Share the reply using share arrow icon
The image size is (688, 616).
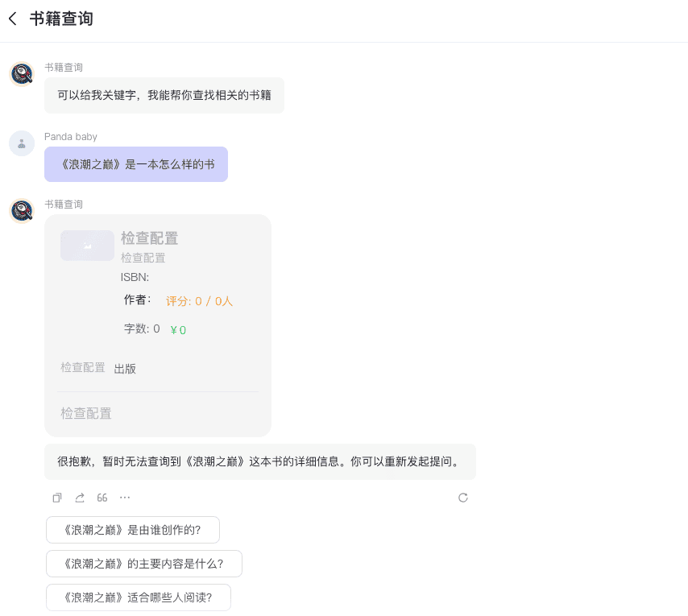coord(80,498)
